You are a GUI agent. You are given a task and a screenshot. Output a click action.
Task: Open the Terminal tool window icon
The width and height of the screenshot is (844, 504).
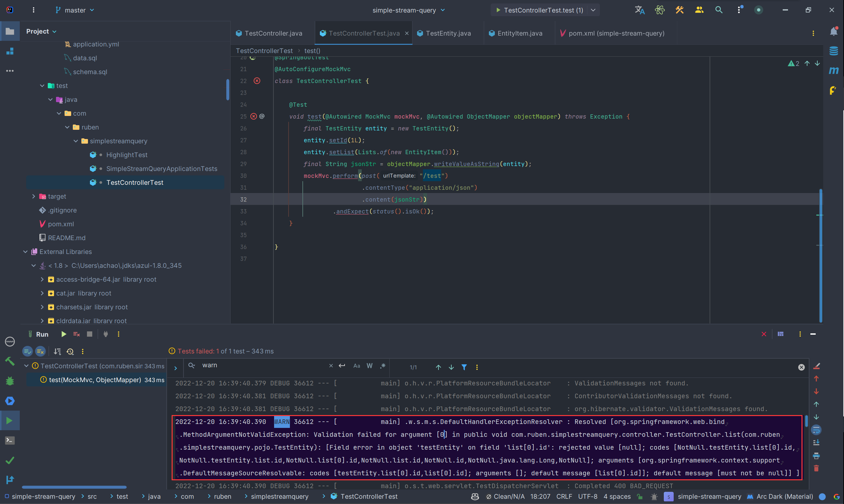point(10,440)
